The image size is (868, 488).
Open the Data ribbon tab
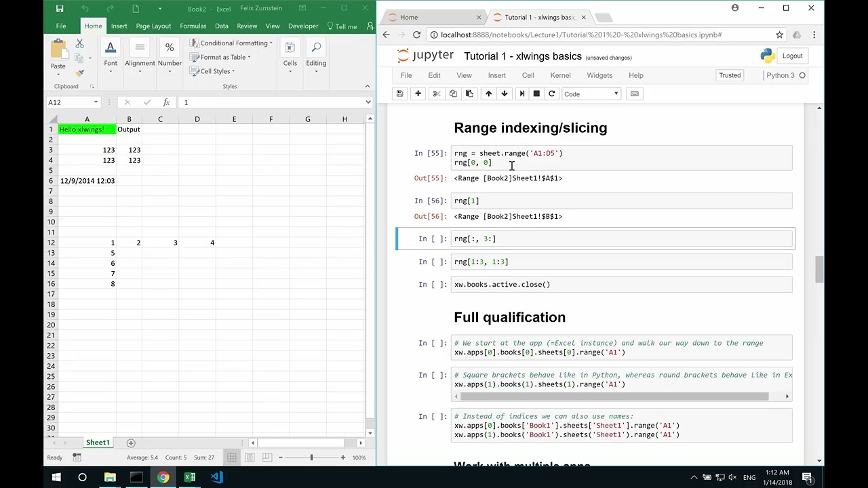[x=222, y=26]
